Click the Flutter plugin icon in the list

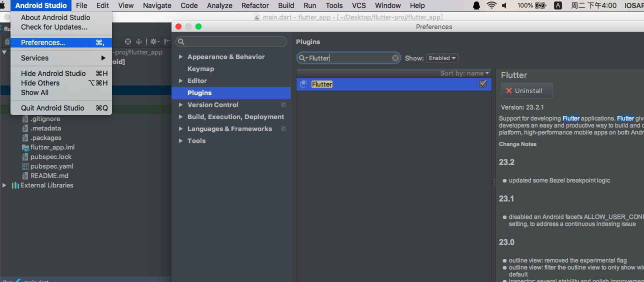(303, 84)
